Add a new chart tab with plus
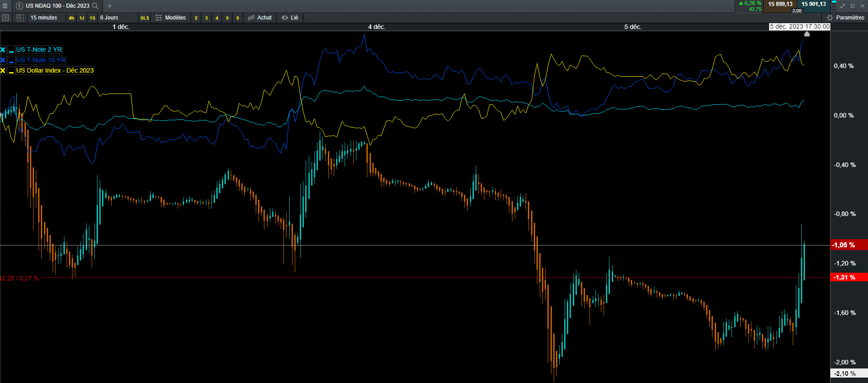Screen dimensions: 868x383 [110, 6]
